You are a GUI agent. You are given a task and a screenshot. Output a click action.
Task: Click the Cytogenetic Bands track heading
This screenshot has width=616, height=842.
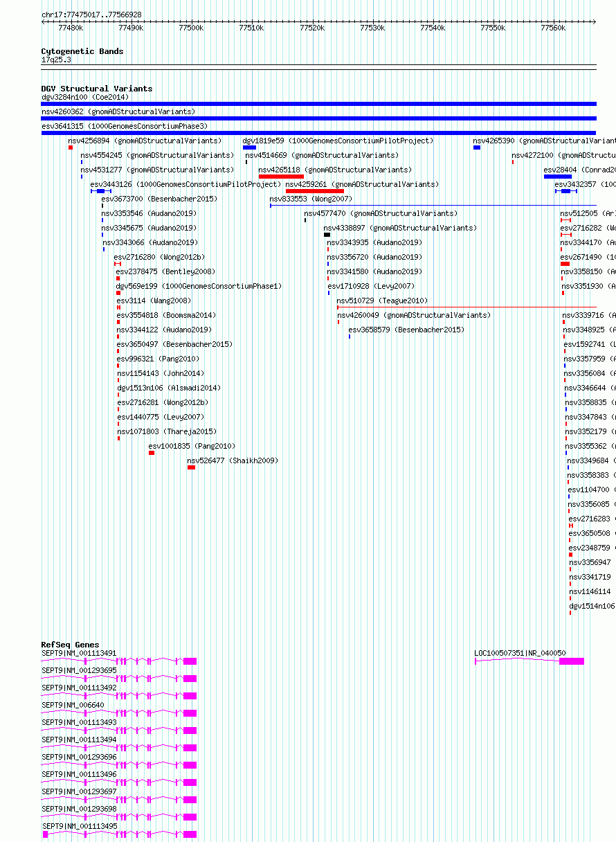point(82,51)
